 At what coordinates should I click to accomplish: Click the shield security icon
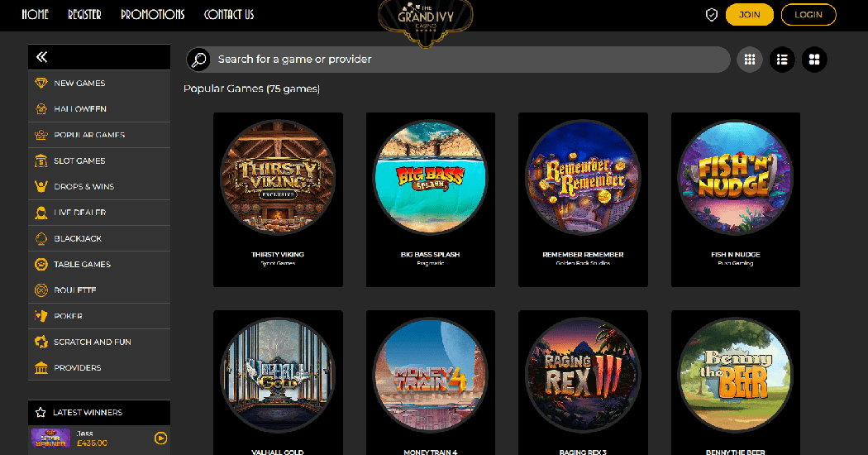[x=712, y=15]
